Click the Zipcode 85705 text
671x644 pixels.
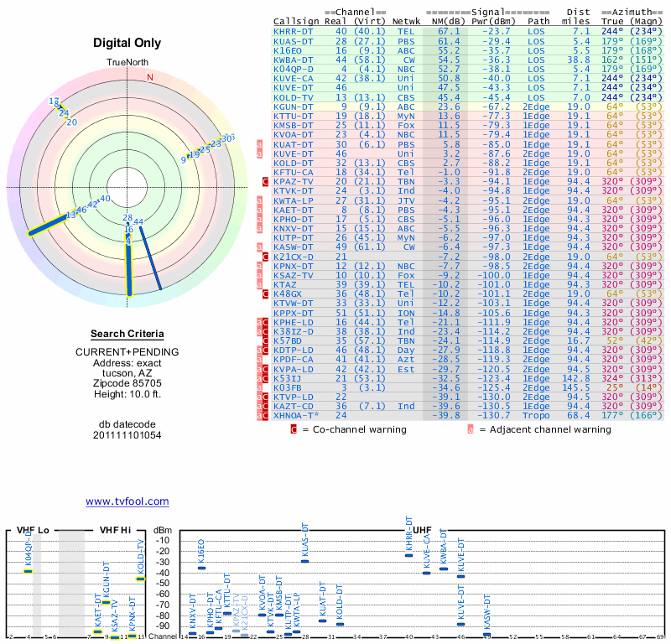[x=127, y=383]
